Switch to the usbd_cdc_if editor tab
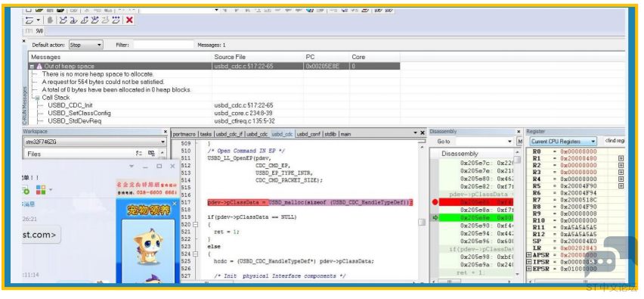This screenshot has height=299, width=644. point(230,134)
